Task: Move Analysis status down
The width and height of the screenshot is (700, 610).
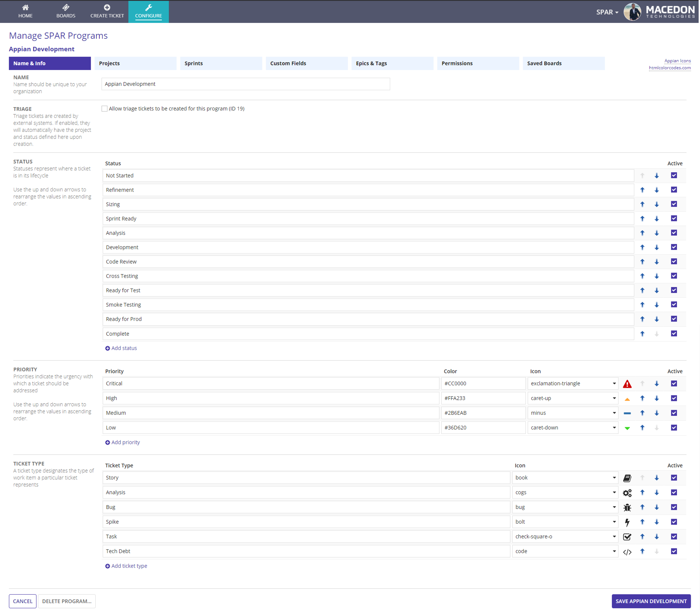Action: 656,233
